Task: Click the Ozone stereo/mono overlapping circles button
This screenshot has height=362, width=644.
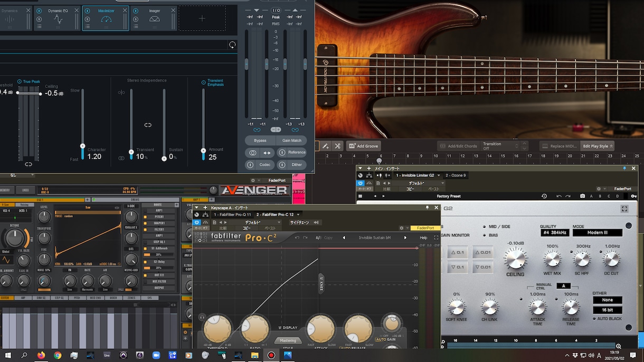Action: click(x=252, y=153)
